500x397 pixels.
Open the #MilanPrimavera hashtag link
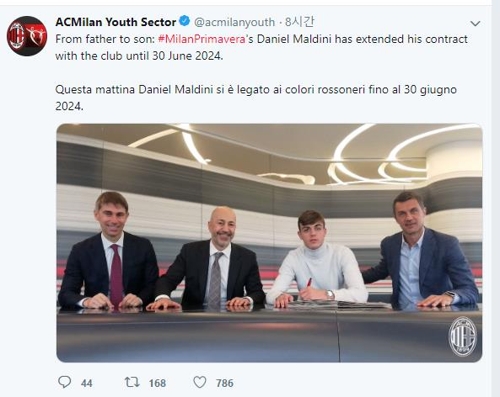(201, 39)
